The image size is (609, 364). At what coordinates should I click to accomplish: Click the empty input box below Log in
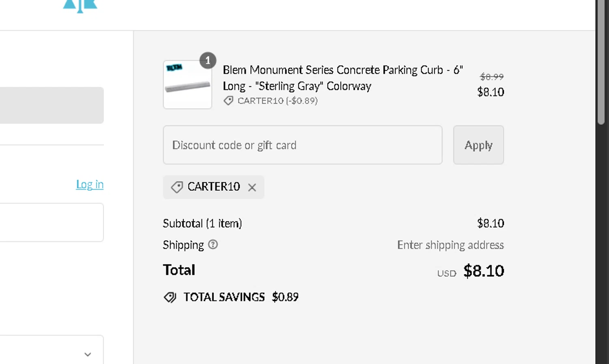coord(52,222)
